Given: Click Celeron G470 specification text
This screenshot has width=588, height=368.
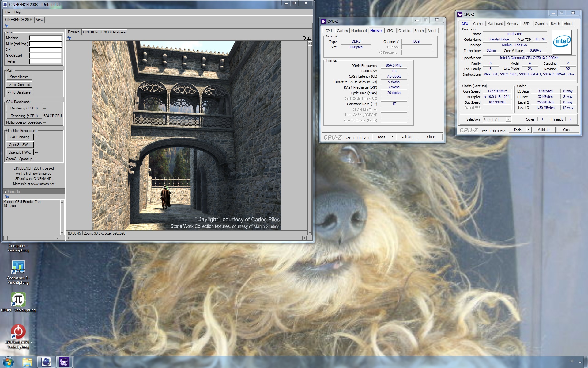Looking at the screenshot, I should (529, 58).
